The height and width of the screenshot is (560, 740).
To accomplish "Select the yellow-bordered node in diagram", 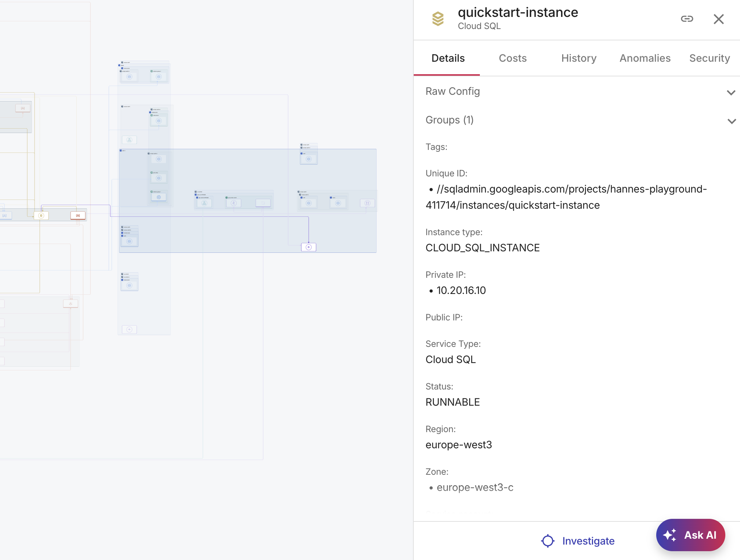I will (41, 216).
